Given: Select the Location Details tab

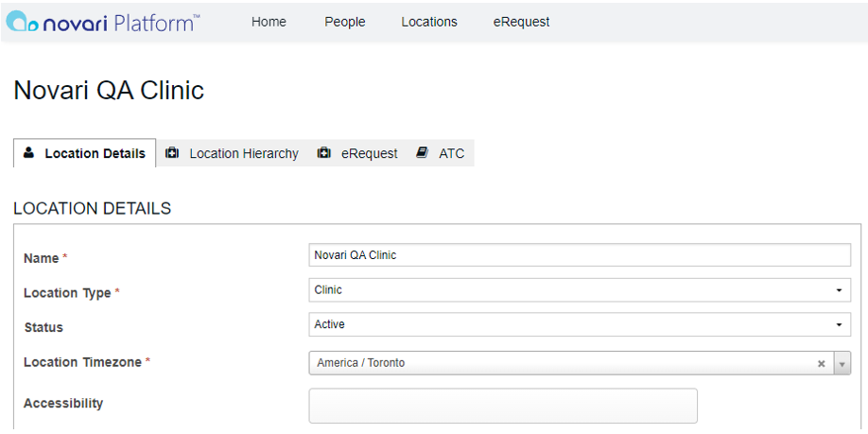Looking at the screenshot, I should (x=85, y=153).
